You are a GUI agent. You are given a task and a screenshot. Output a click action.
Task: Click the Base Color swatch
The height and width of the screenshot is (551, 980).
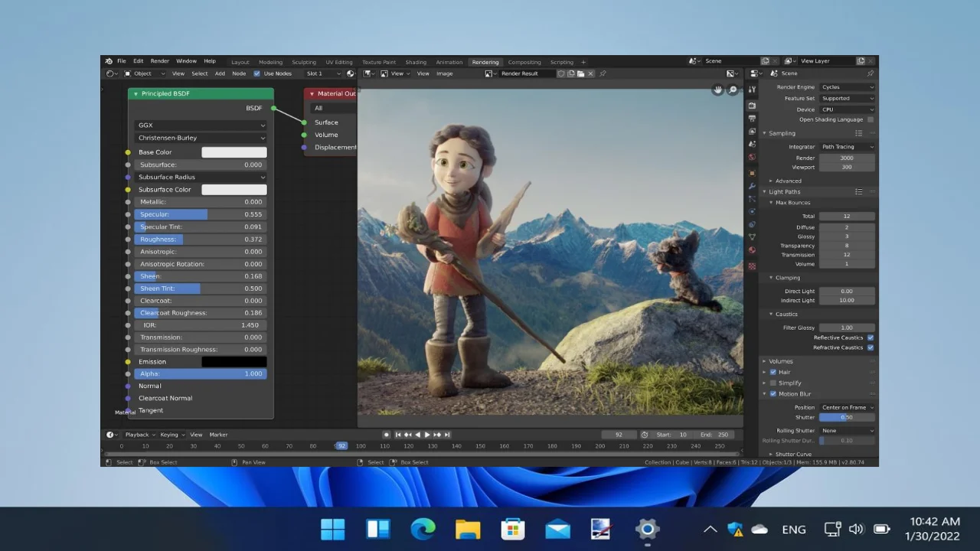tap(234, 152)
